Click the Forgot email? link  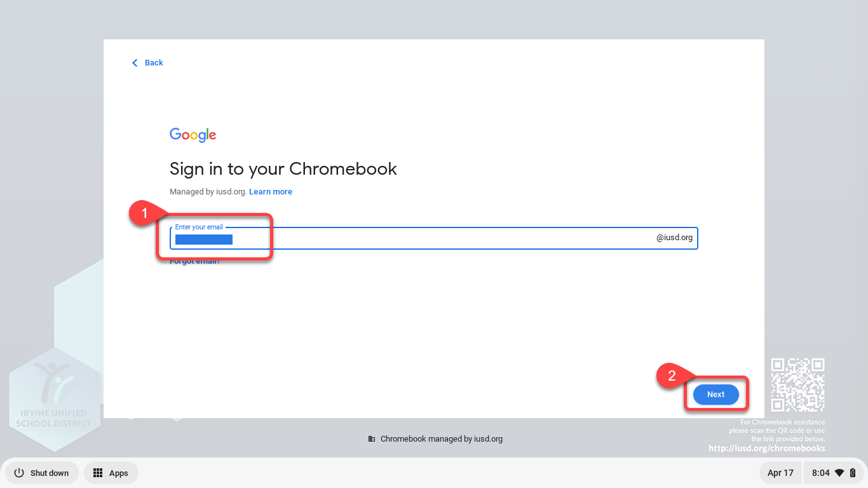click(195, 261)
